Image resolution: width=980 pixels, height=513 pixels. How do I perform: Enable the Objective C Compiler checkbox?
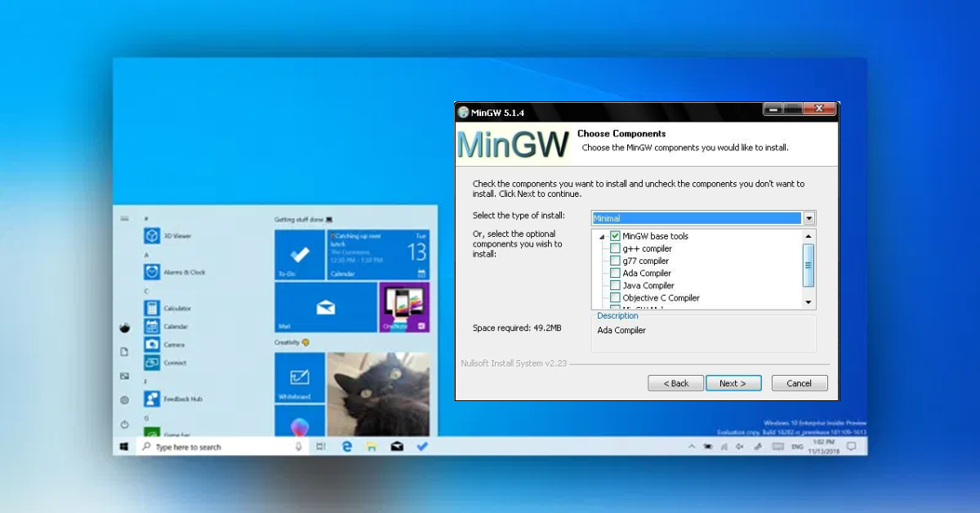pyautogui.click(x=615, y=297)
